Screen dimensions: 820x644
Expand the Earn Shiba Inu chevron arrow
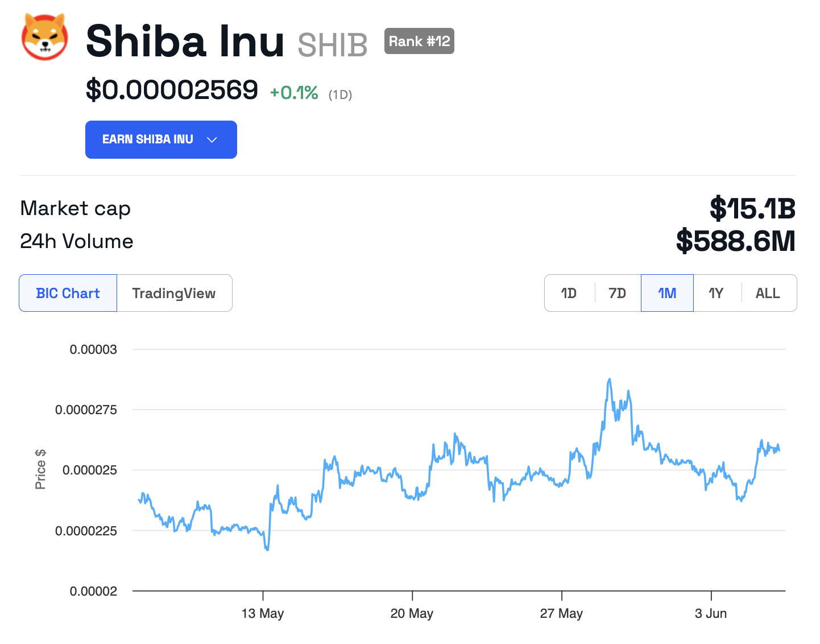212,140
